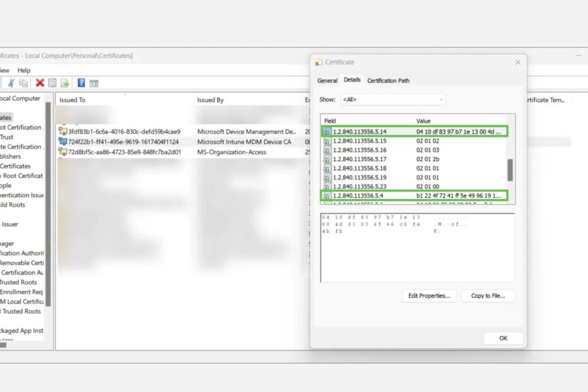The width and height of the screenshot is (588, 392).
Task: Click the Cut scissors icon in the toolbar
Action: (11, 83)
